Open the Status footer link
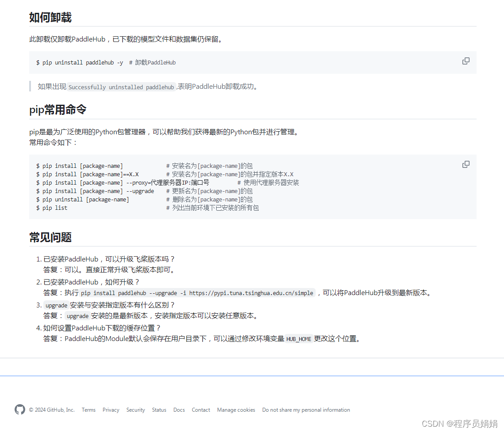The height and width of the screenshot is (432, 504). click(x=159, y=410)
